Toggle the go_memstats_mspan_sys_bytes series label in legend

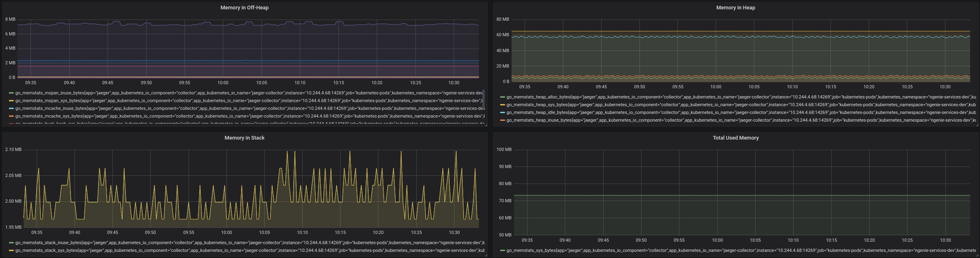click(249, 101)
